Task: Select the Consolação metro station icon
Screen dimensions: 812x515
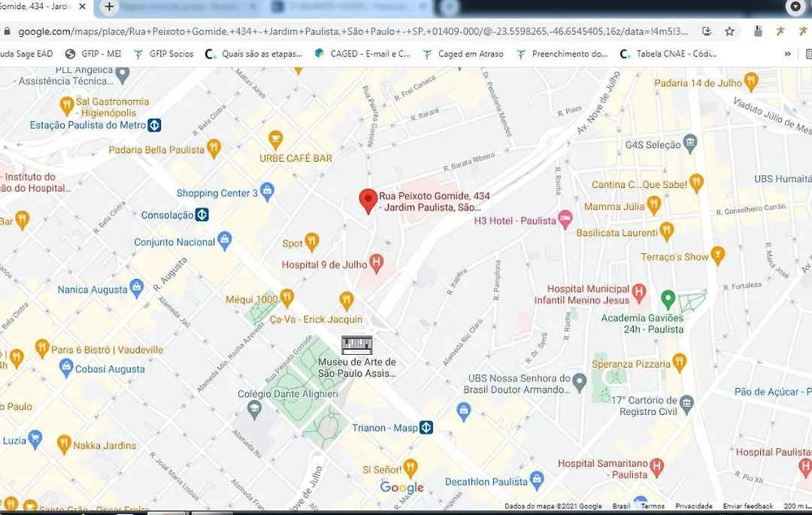Action: click(x=202, y=214)
